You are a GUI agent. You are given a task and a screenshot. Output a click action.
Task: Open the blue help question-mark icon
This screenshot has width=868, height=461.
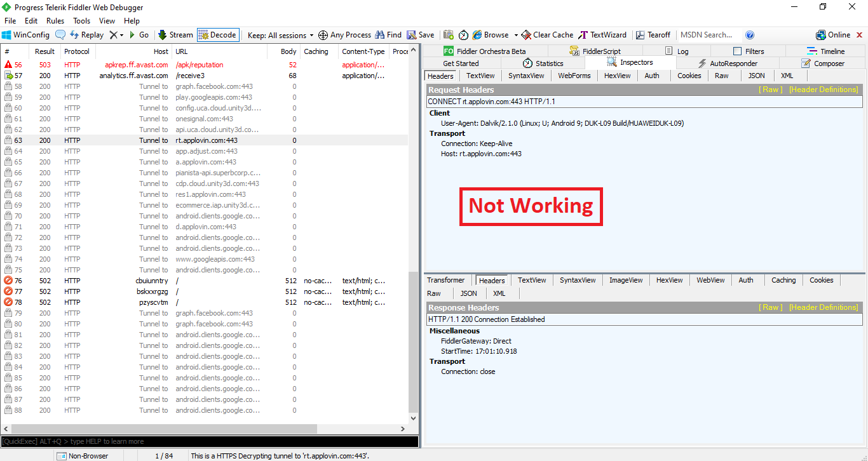750,35
